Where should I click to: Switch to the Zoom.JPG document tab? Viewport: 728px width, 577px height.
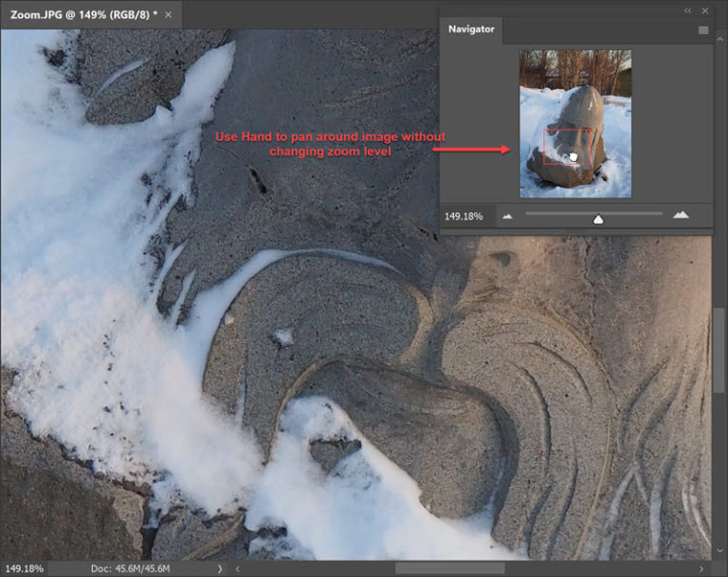(x=81, y=14)
